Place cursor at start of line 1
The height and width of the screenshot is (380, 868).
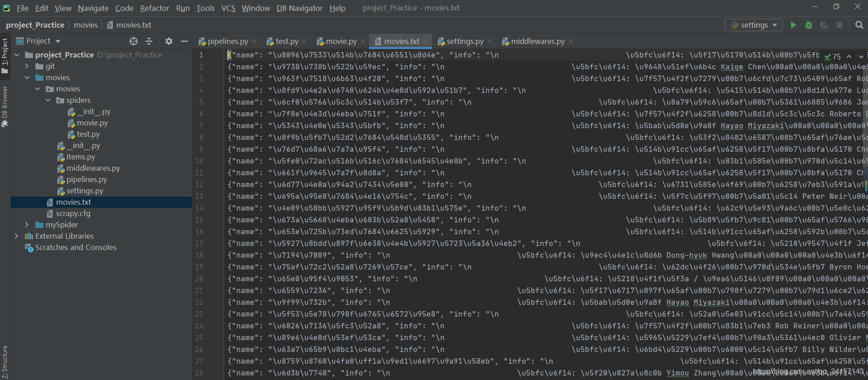tap(228, 55)
